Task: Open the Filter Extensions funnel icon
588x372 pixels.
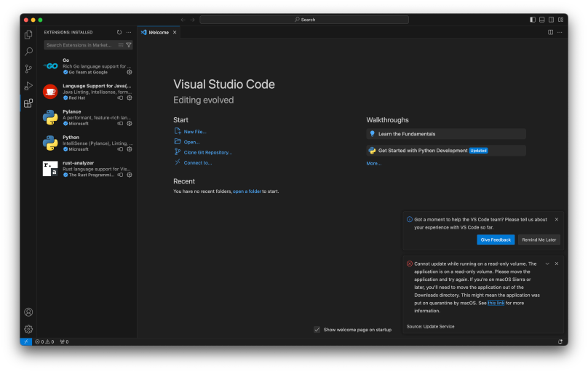Action: point(129,45)
